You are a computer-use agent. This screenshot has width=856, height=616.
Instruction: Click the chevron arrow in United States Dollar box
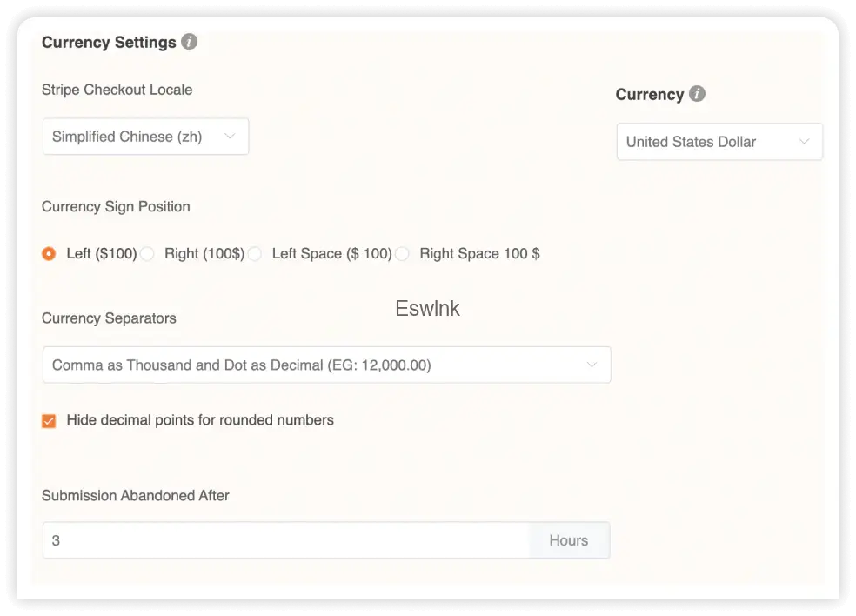click(x=804, y=142)
